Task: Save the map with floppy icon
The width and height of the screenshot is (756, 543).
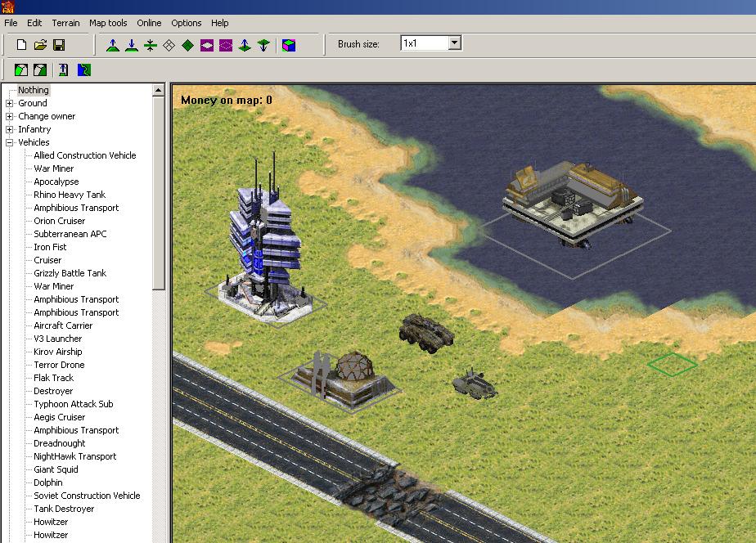Action: pyautogui.click(x=59, y=45)
